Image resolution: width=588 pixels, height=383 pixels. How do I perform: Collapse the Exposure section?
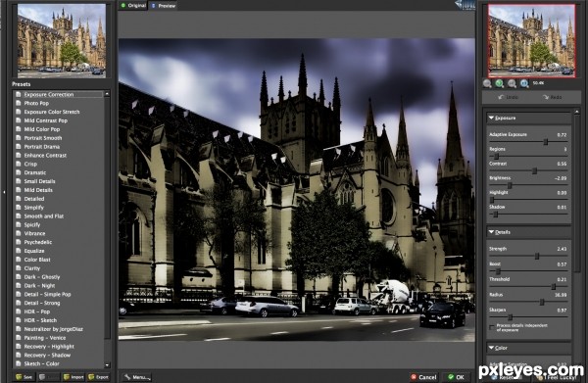pos(491,118)
